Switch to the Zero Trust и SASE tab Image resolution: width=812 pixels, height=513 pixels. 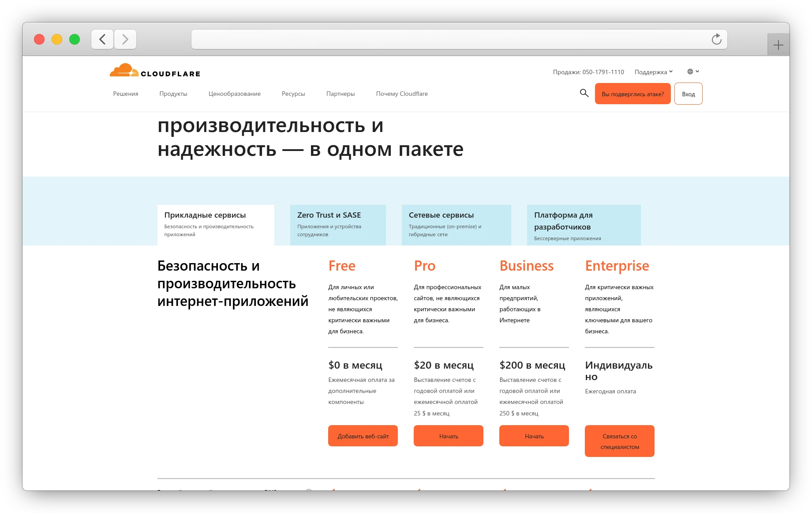338,225
